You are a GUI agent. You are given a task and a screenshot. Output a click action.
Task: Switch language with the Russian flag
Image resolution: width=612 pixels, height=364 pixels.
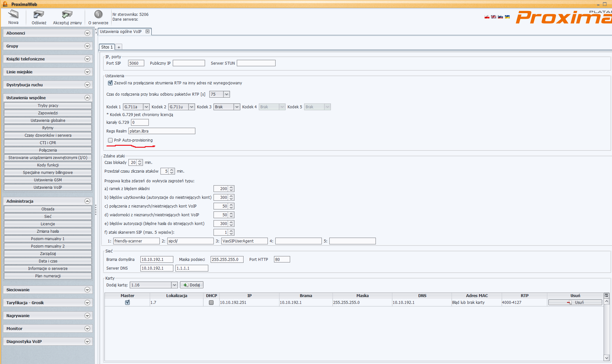(500, 17)
